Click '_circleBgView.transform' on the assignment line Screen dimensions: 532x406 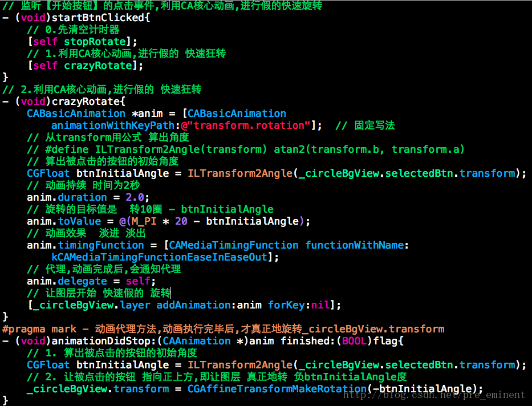click(98, 389)
